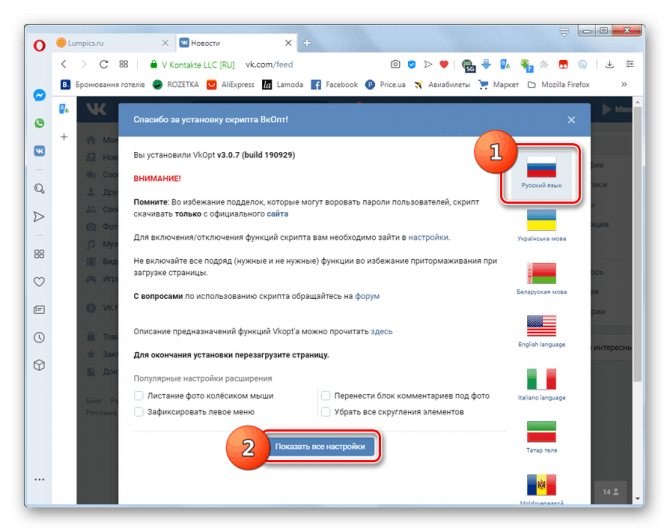Open the Mozilla Firefox bookmarks folder
670x532 pixels.
point(558,85)
